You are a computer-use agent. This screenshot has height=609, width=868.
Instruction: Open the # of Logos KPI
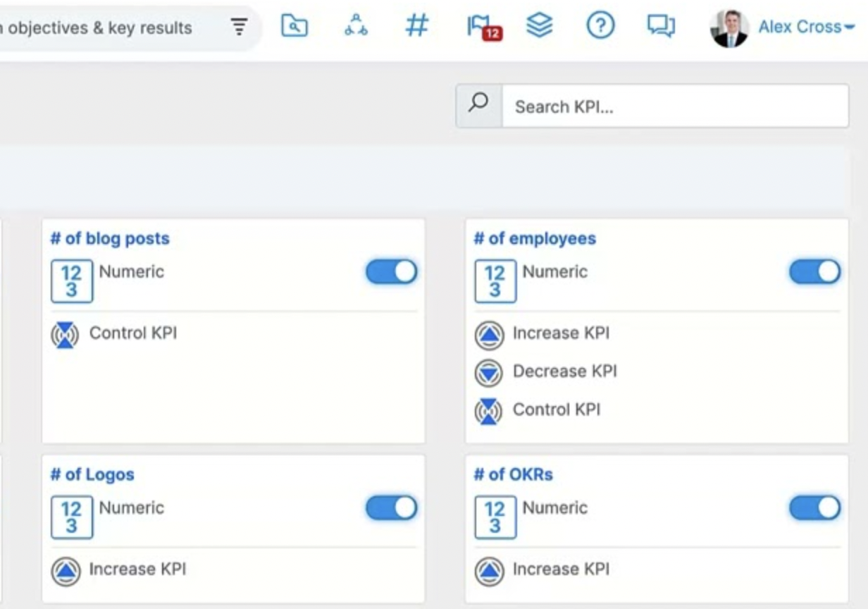click(92, 474)
